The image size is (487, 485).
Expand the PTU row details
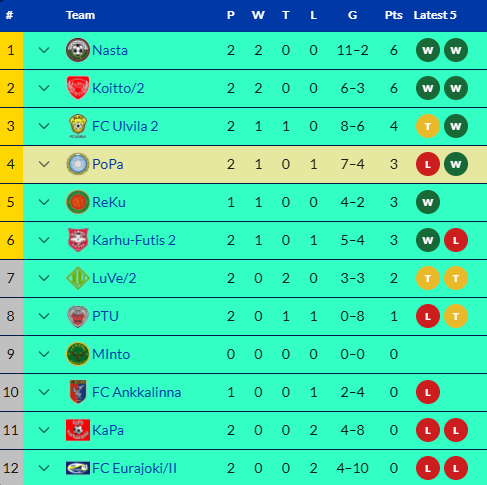tap(44, 316)
